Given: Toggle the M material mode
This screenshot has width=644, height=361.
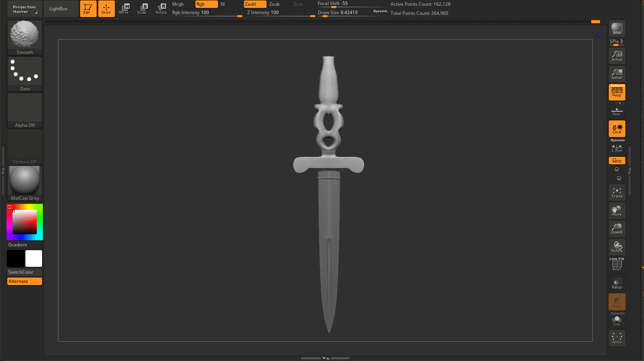Looking at the screenshot, I should 225,4.
